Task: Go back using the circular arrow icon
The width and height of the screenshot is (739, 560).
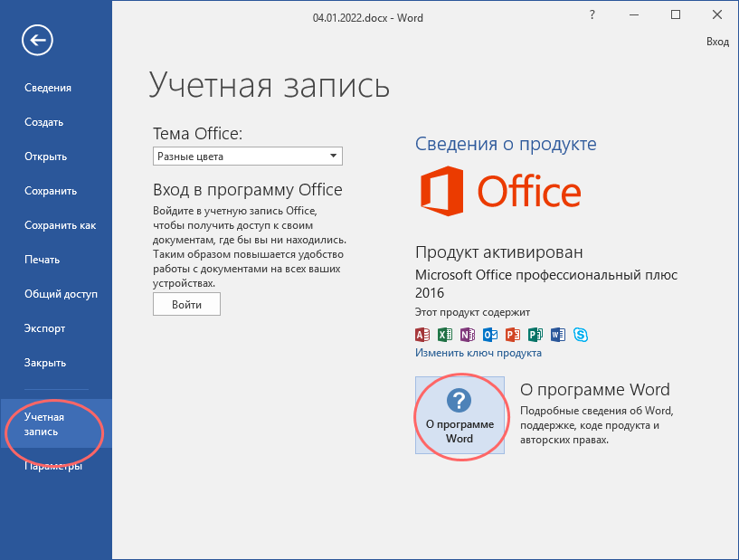Action: point(37,40)
